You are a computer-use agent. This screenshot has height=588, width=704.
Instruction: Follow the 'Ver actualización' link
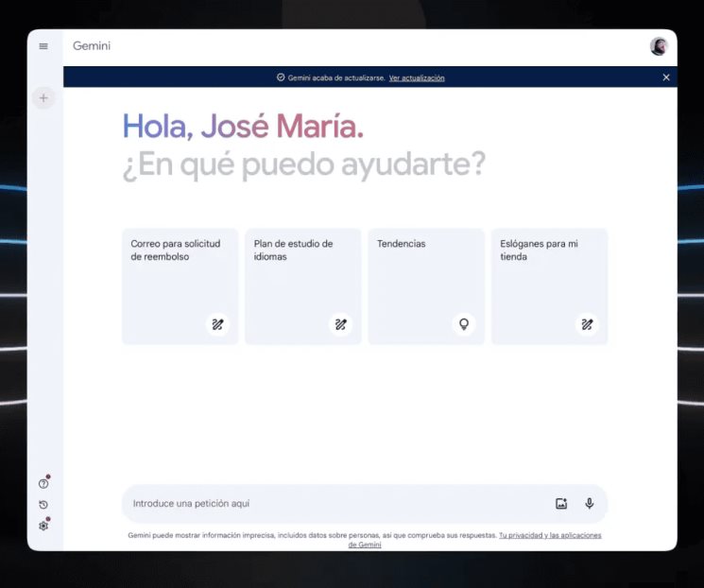[x=417, y=78]
